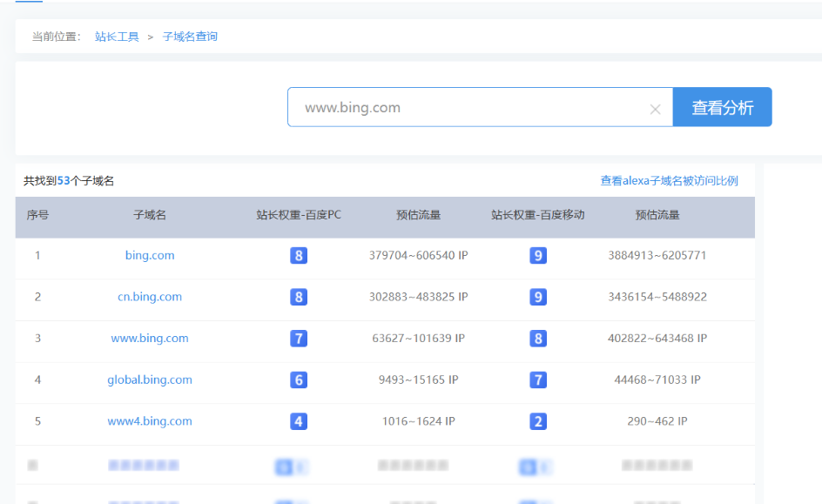822x504 pixels.
Task: Click traffic value 63627~101639 IP
Action: point(418,338)
